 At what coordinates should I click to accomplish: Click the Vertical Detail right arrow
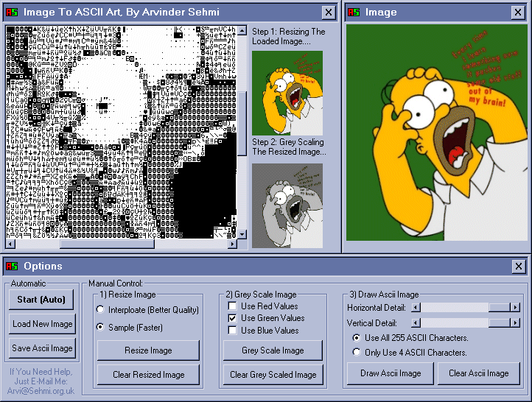point(515,322)
